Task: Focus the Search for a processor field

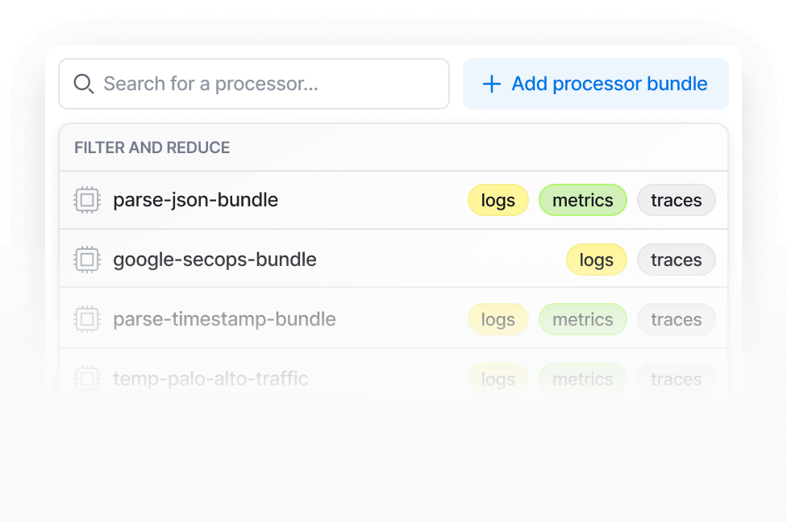Action: pyautogui.click(x=266, y=84)
